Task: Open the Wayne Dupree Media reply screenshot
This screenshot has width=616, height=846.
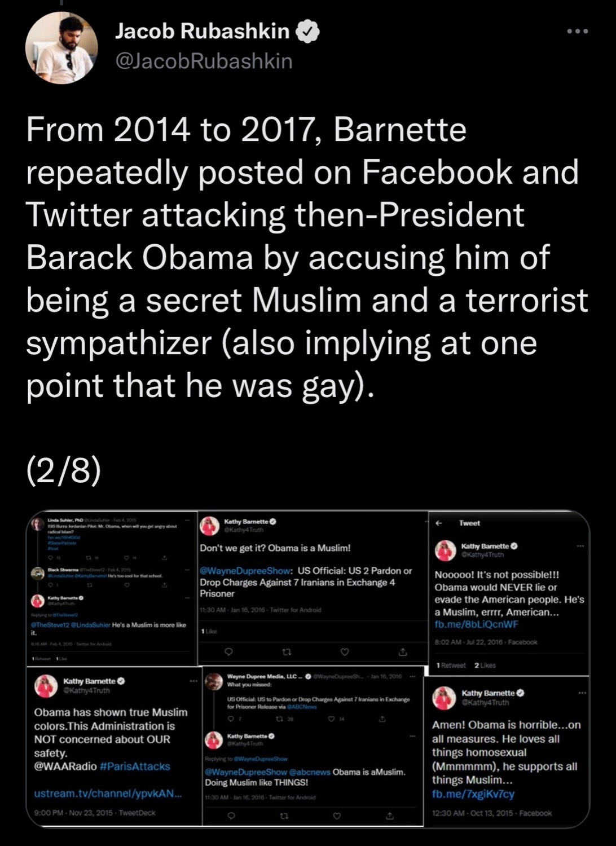Action: tap(313, 746)
